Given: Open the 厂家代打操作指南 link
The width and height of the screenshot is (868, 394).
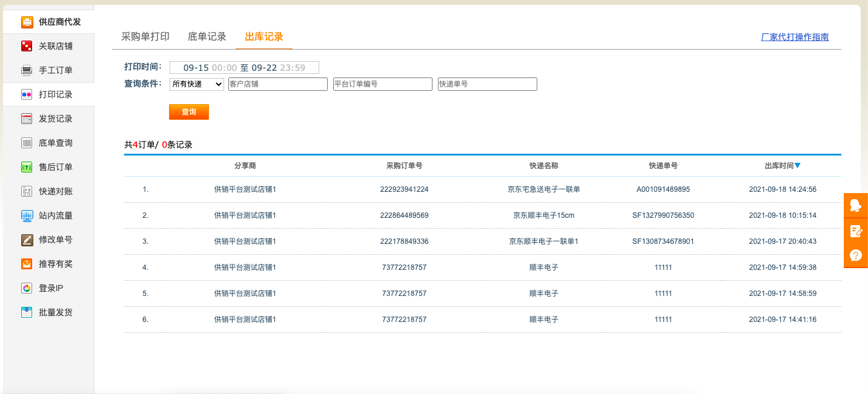Looking at the screenshot, I should click(x=795, y=37).
